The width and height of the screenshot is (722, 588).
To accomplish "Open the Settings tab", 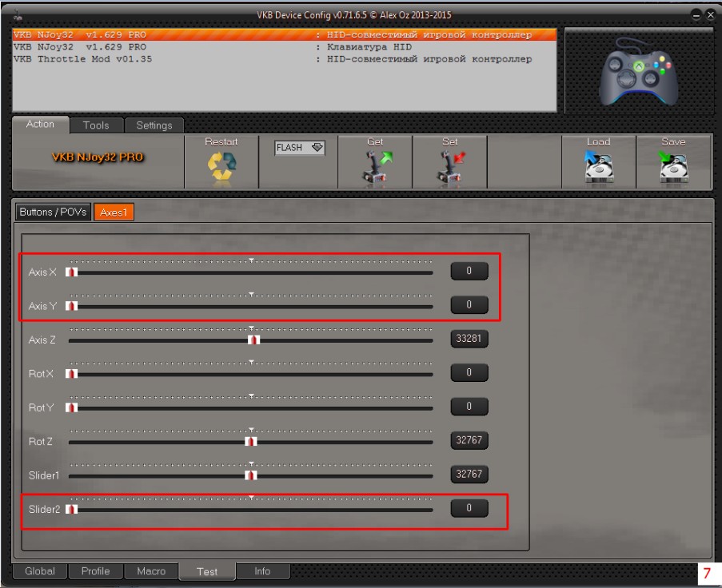I will click(x=154, y=125).
